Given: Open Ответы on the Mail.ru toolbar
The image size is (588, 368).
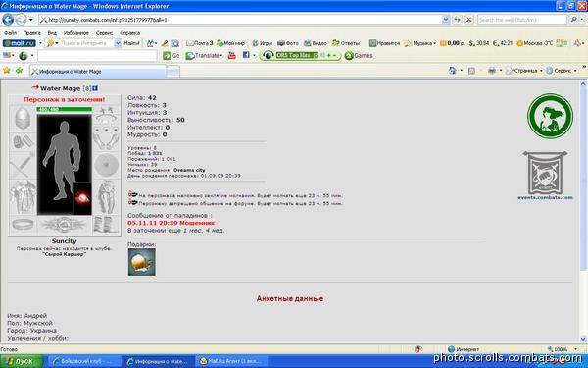Looking at the screenshot, I should point(346,43).
